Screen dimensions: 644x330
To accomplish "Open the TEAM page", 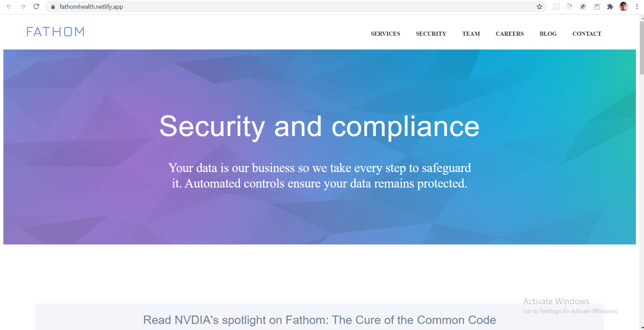I will [471, 33].
